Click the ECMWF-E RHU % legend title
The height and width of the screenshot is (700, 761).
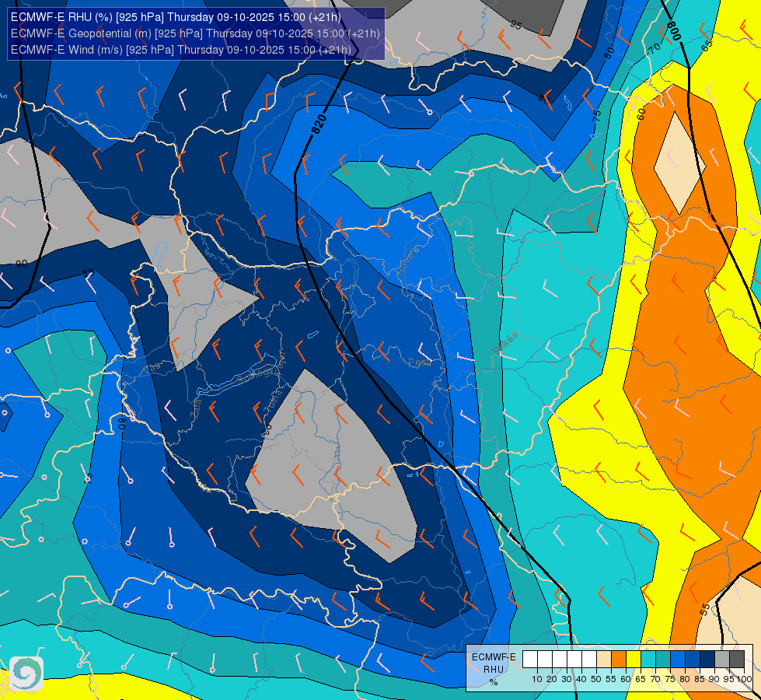coord(494,670)
